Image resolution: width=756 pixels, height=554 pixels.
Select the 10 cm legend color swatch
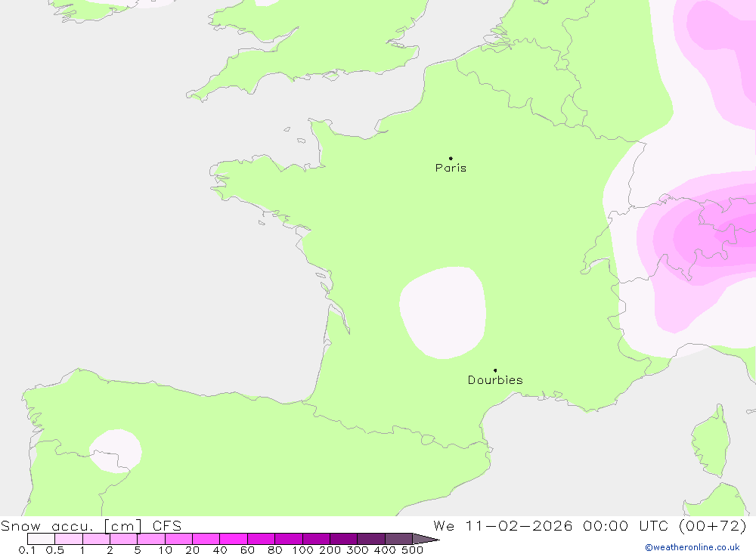pos(178,539)
